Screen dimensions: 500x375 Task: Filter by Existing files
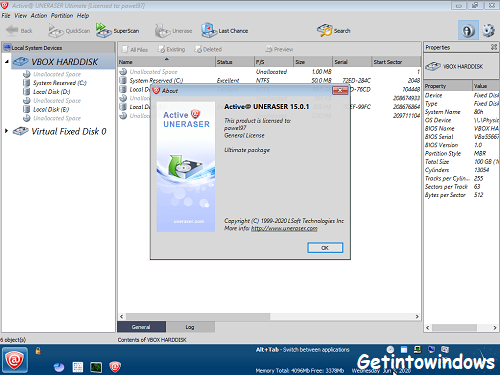coord(171,49)
